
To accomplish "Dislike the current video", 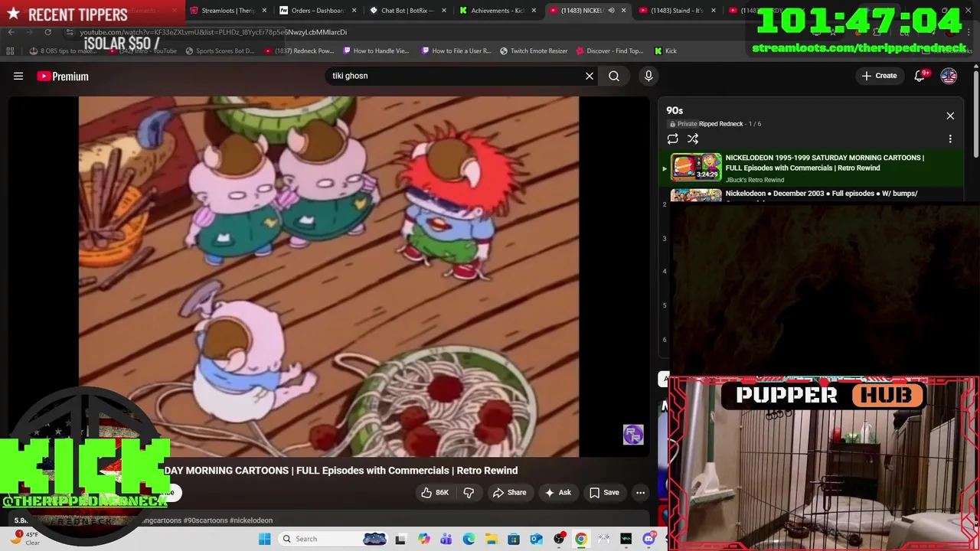I will click(x=469, y=492).
